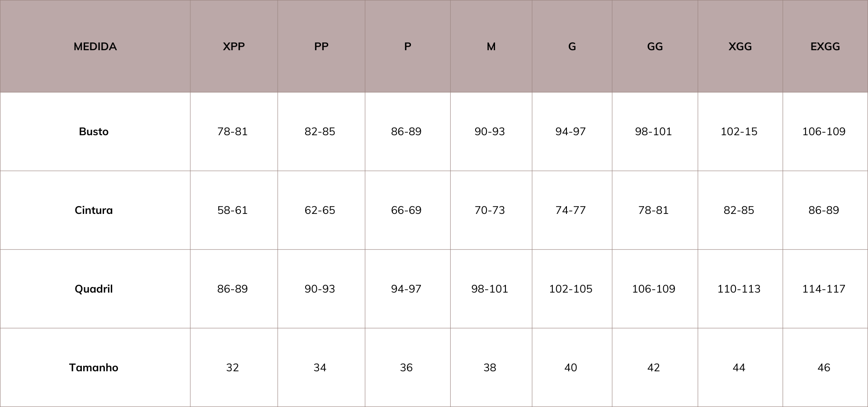The width and height of the screenshot is (868, 407).
Task: Click the Quadril row label
Action: coord(94,289)
